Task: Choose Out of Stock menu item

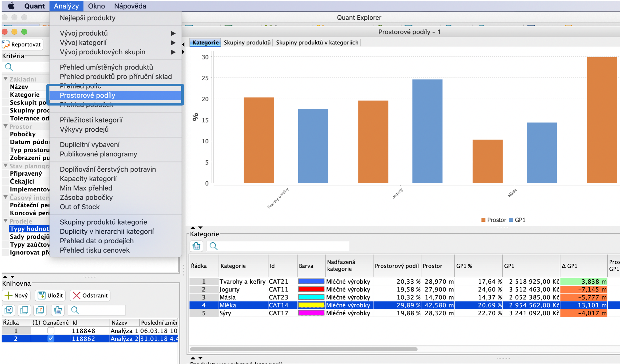Action: tap(115, 207)
